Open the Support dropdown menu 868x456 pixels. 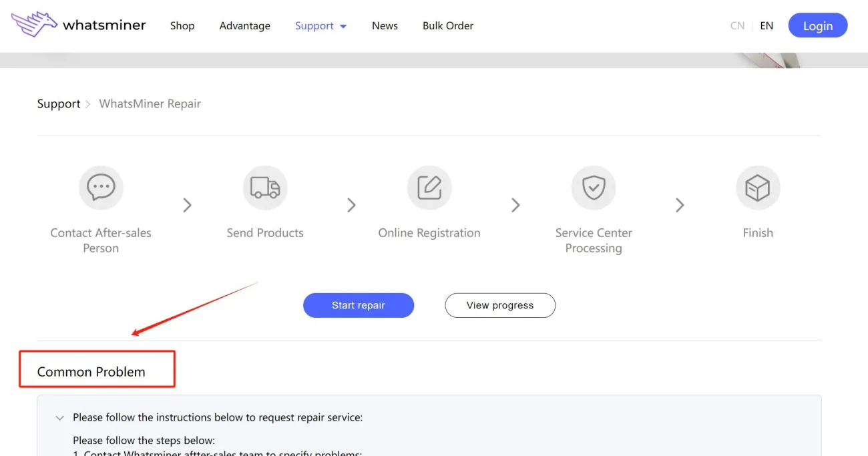coord(320,26)
